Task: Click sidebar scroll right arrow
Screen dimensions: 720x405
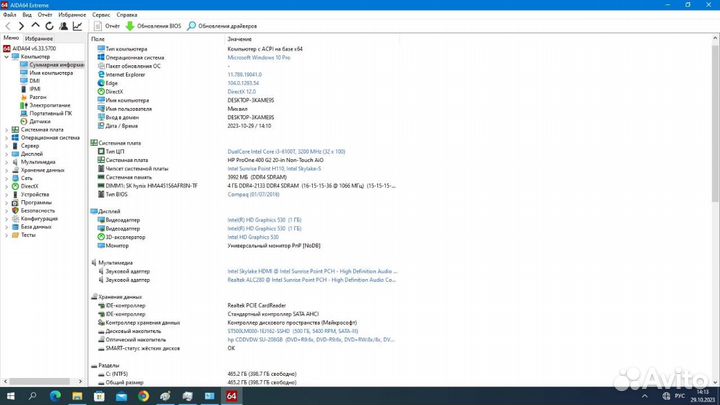Action: pos(80,382)
